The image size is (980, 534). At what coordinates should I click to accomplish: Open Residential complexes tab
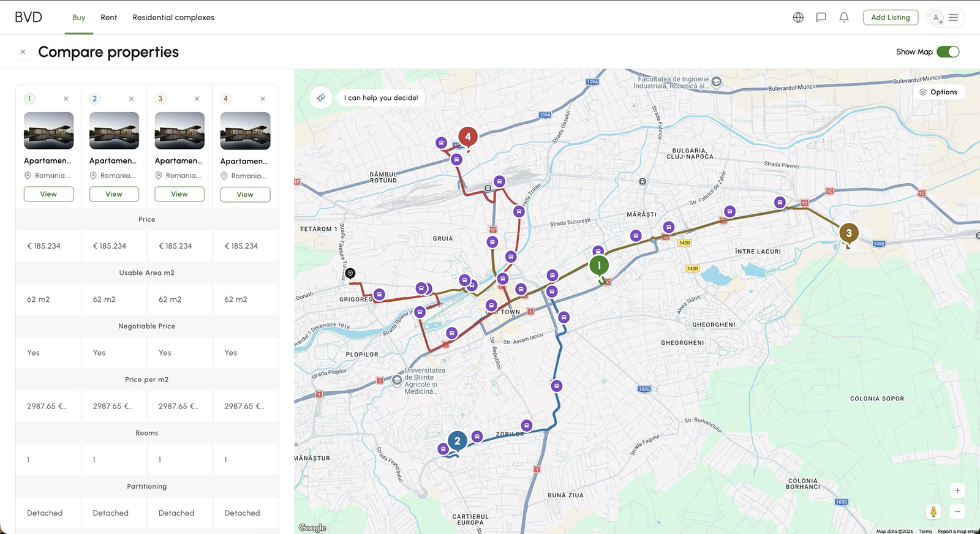[x=173, y=17]
